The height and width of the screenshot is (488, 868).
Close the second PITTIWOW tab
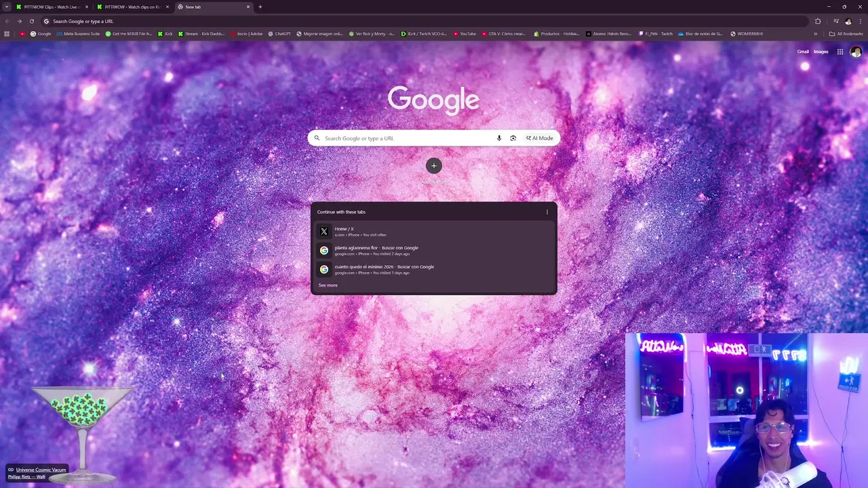[x=167, y=7]
